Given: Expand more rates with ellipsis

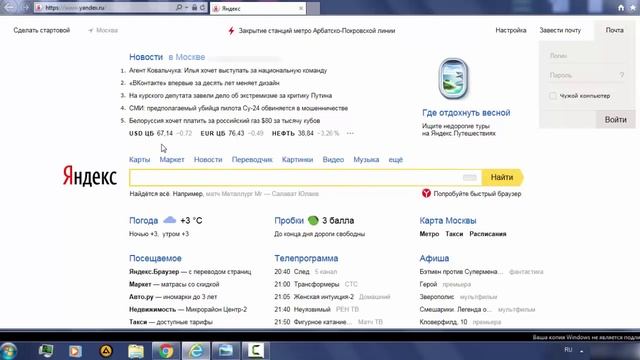Looking at the screenshot, I should point(350,133).
